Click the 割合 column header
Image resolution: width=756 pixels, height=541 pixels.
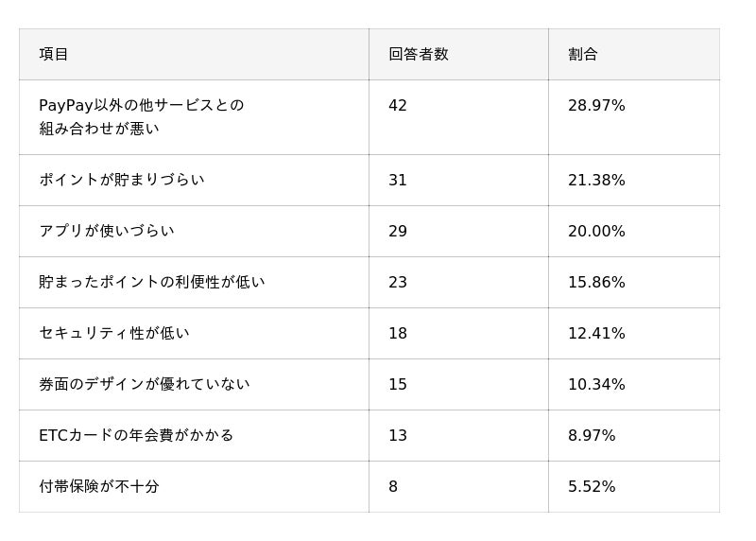coord(583,55)
